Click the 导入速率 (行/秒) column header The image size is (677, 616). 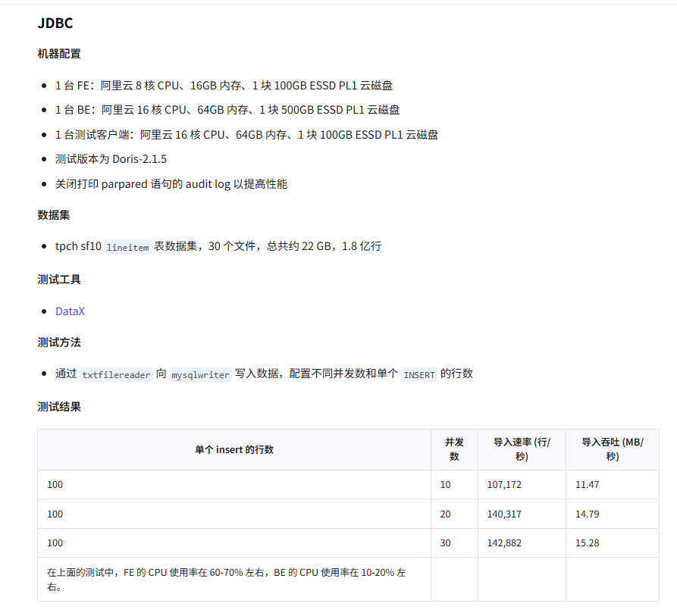tap(522, 449)
